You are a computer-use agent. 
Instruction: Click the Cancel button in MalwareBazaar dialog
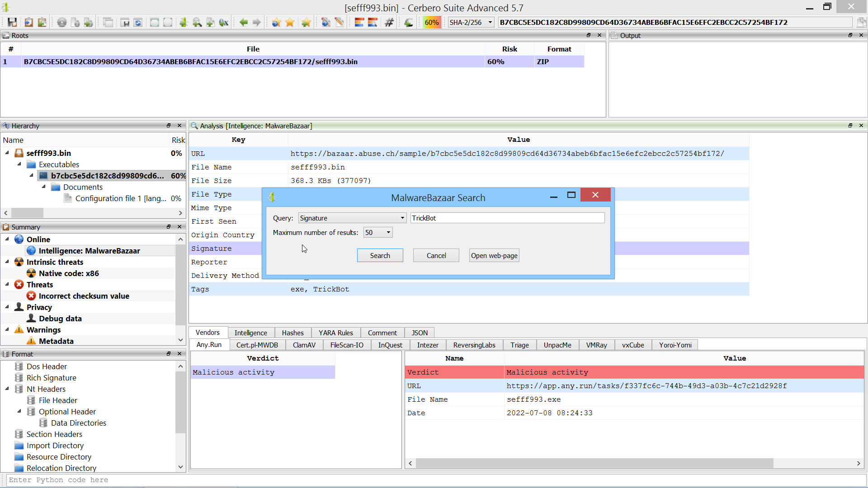[x=436, y=256]
